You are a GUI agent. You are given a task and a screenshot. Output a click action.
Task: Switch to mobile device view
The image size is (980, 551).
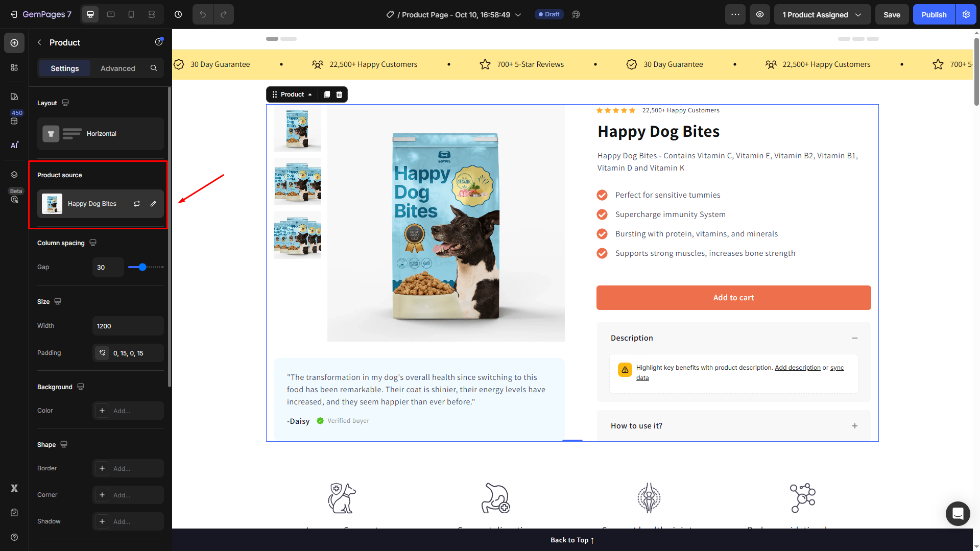[x=131, y=14]
